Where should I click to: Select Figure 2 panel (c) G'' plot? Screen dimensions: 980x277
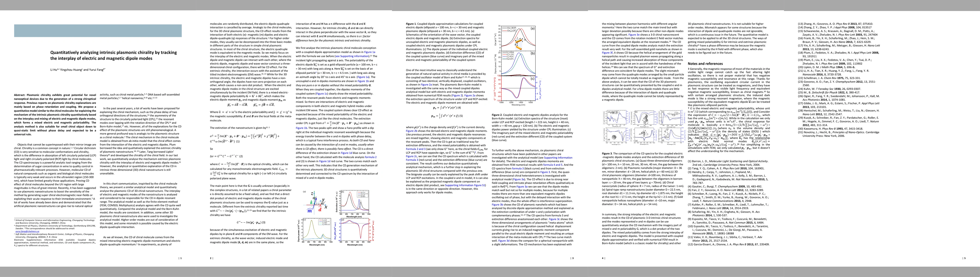[x=519, y=88]
